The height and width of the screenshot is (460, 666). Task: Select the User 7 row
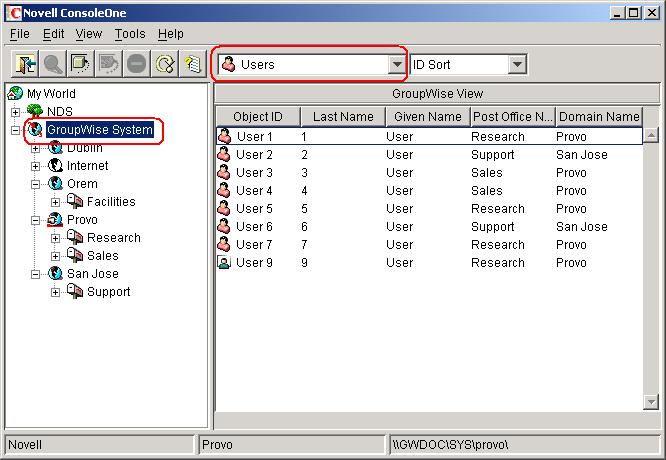click(x=429, y=245)
